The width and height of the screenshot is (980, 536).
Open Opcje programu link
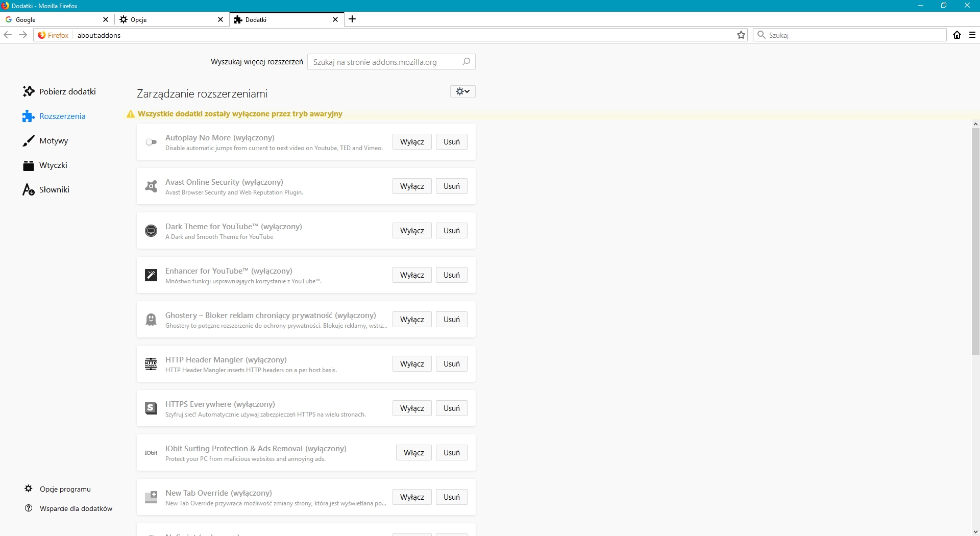[x=58, y=489]
